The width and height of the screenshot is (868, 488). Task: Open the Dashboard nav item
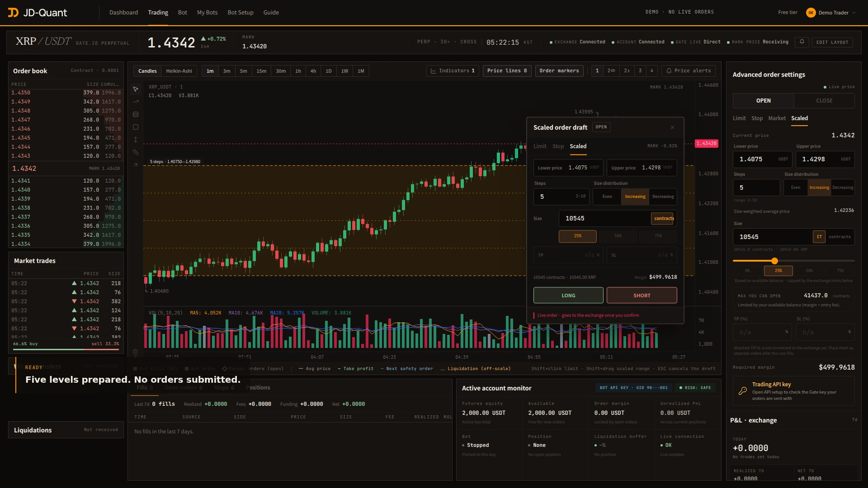[x=123, y=13]
